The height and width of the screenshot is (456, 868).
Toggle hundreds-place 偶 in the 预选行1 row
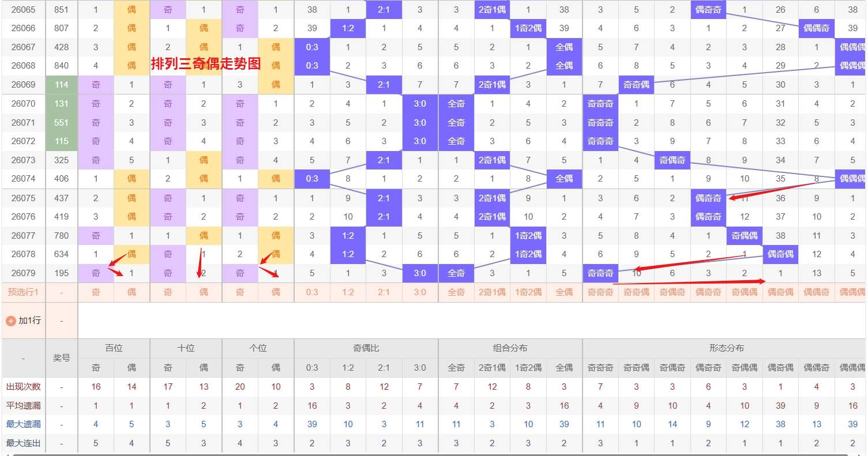(x=131, y=292)
